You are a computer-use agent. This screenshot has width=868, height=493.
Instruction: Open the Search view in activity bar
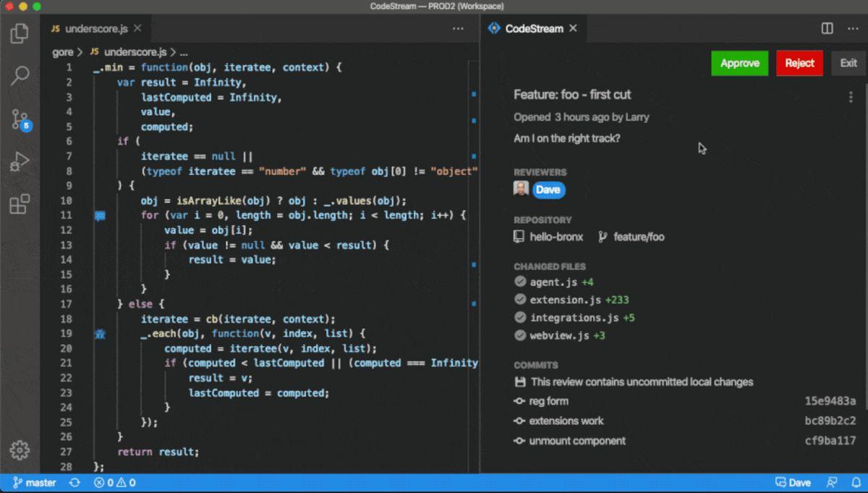20,75
